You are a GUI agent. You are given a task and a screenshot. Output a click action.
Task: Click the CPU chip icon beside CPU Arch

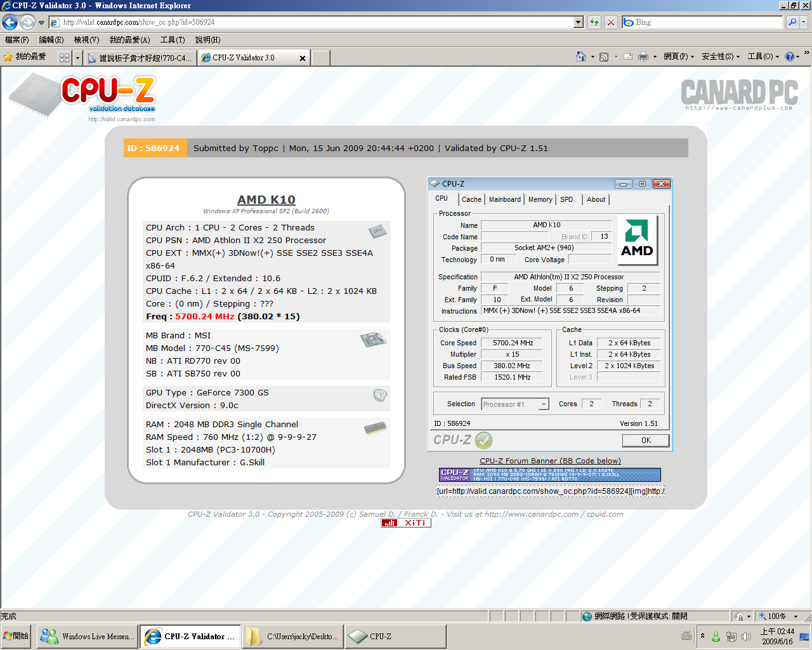pyautogui.click(x=377, y=231)
